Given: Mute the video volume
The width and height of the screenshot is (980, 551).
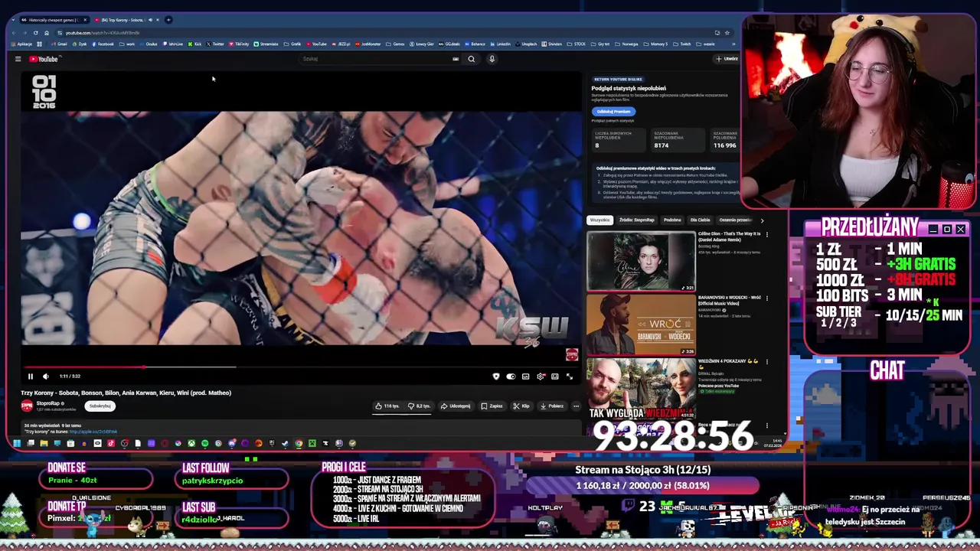Looking at the screenshot, I should click(45, 376).
